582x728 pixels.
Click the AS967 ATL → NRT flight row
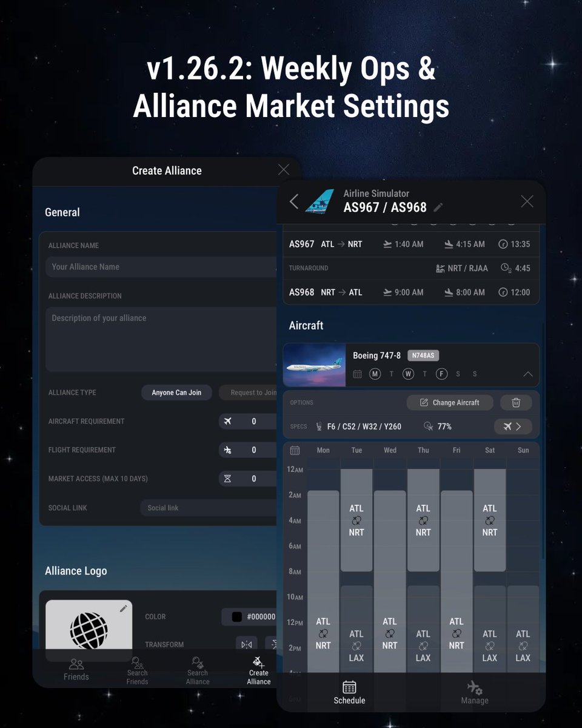pos(411,244)
